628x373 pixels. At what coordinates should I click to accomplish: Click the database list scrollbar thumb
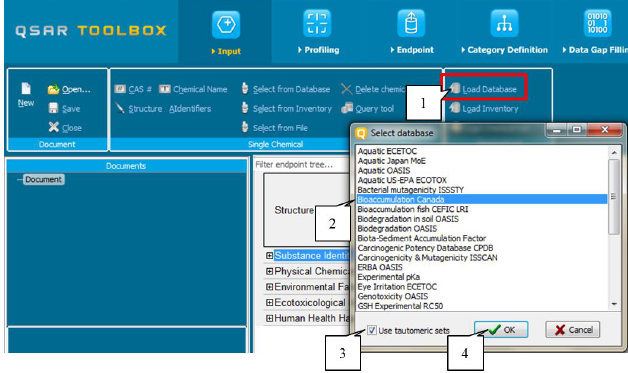point(614,196)
